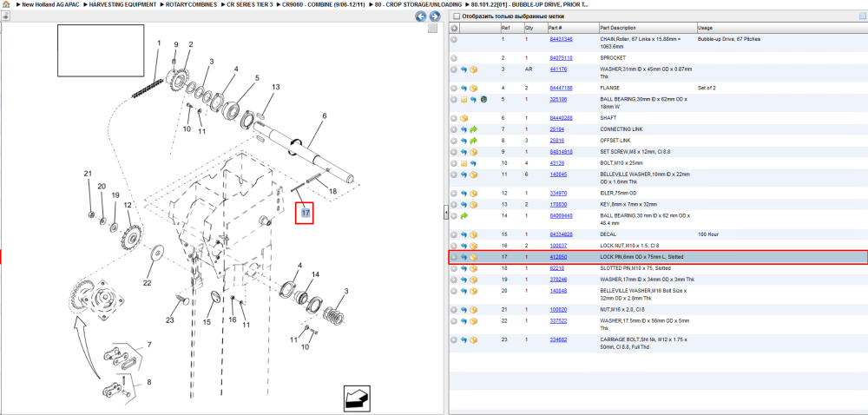Select callout 21 in the diagram
The width and height of the screenshot is (868, 415).
(x=88, y=174)
